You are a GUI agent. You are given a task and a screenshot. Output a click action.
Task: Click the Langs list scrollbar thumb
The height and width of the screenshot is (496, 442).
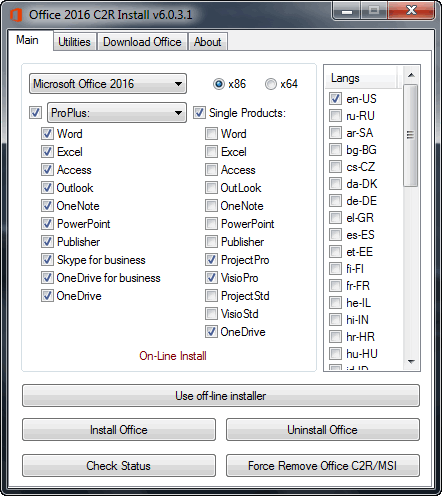(411, 135)
